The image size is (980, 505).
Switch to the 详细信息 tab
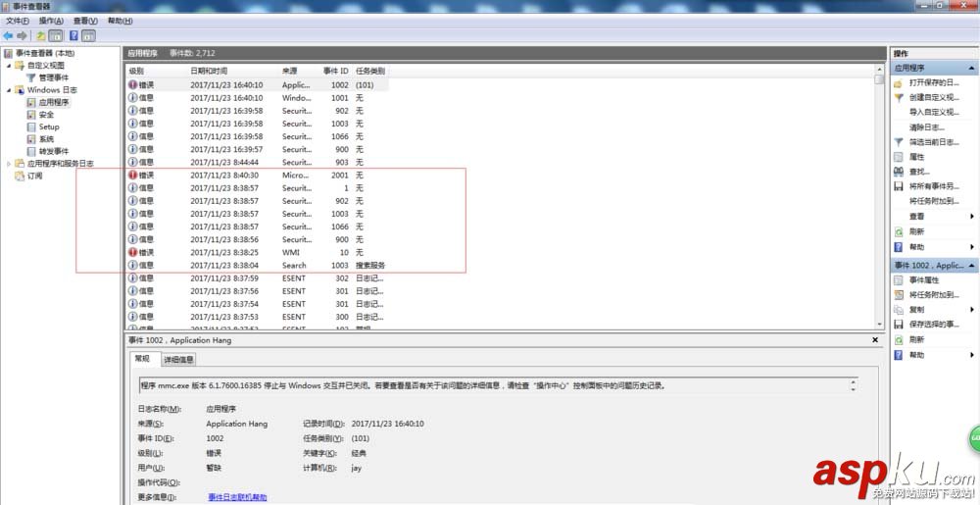pyautogui.click(x=178, y=359)
